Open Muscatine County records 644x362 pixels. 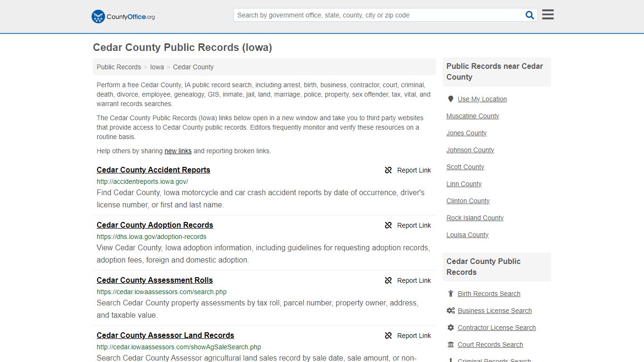coord(473,116)
